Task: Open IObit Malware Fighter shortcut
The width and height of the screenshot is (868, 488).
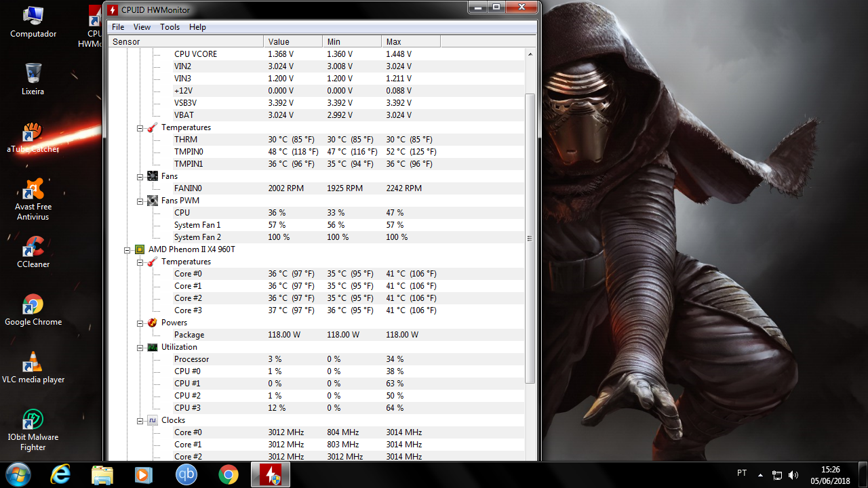Action: tap(33, 429)
